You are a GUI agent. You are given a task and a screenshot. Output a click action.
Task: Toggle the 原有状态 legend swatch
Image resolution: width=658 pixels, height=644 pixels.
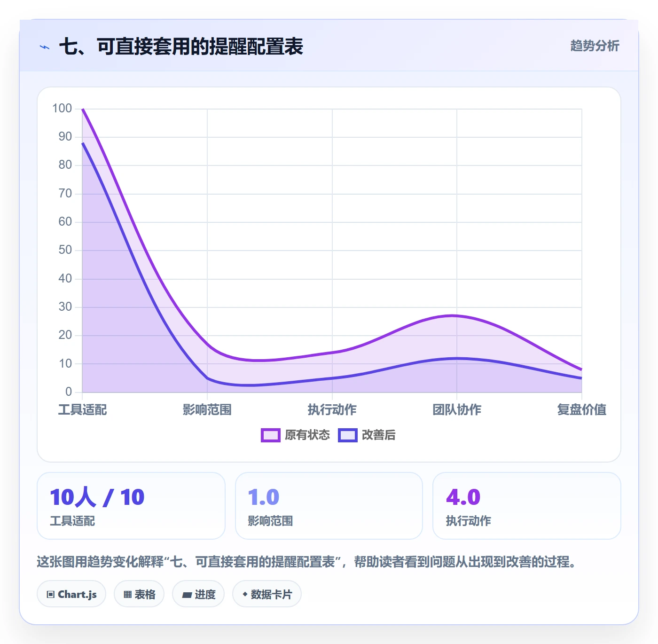[x=270, y=435]
